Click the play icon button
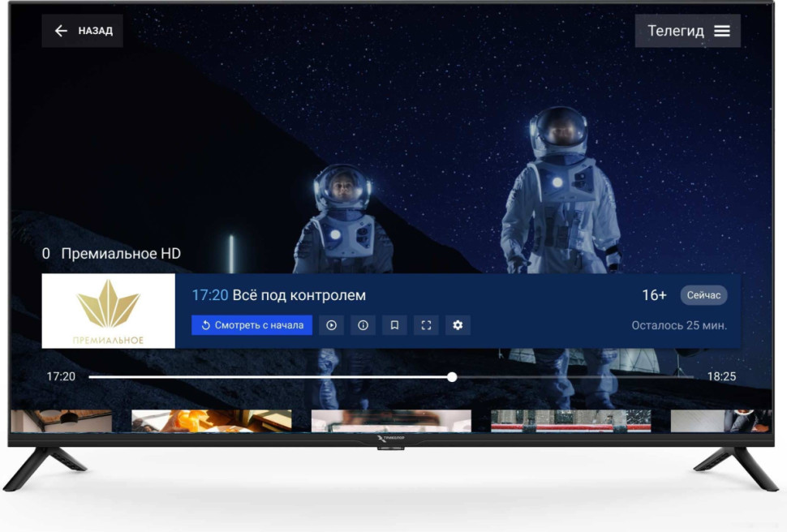This screenshot has width=787, height=532. coord(331,325)
